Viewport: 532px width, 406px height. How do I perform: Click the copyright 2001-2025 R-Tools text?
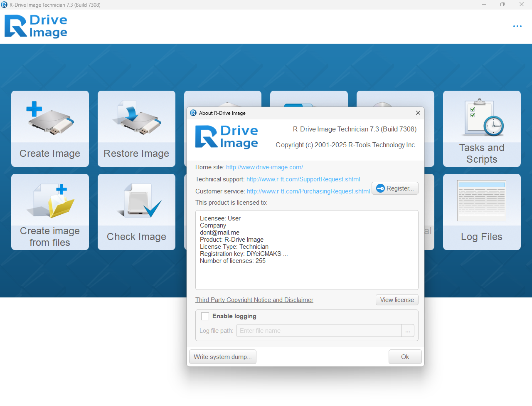[346, 145]
